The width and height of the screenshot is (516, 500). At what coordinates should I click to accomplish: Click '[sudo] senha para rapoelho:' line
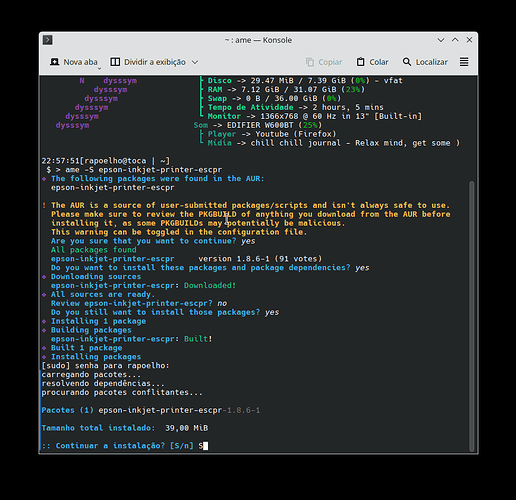pos(106,366)
